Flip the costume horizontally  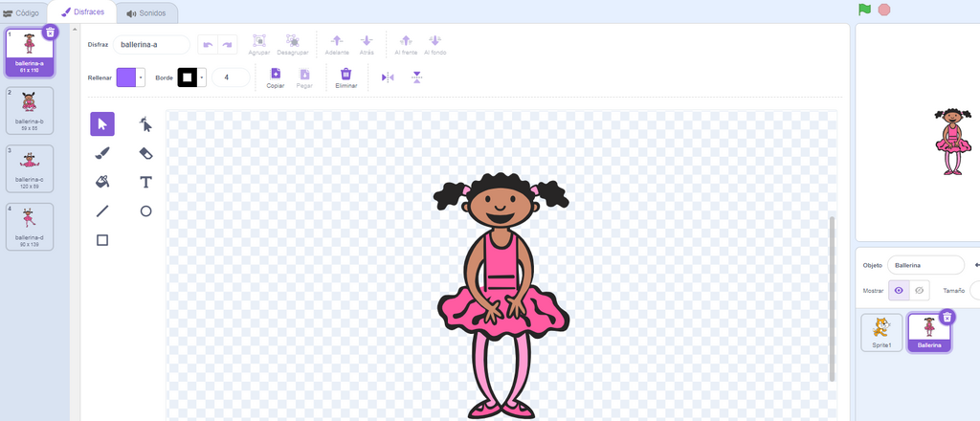388,78
